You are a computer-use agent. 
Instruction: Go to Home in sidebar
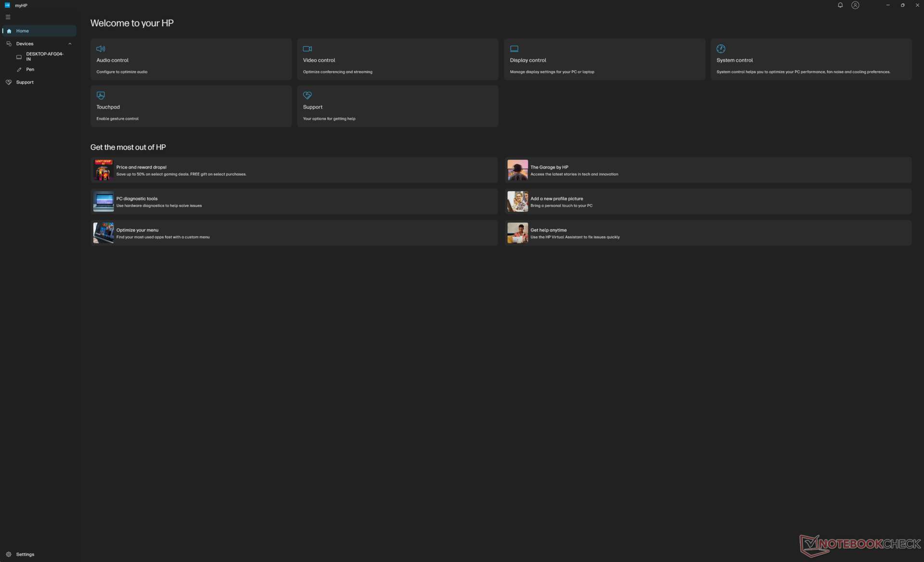tap(22, 31)
